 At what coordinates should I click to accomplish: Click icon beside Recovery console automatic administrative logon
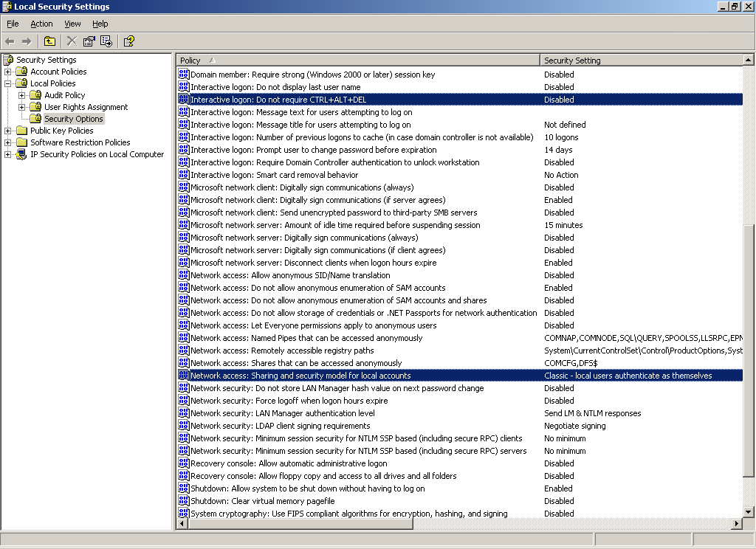click(184, 463)
